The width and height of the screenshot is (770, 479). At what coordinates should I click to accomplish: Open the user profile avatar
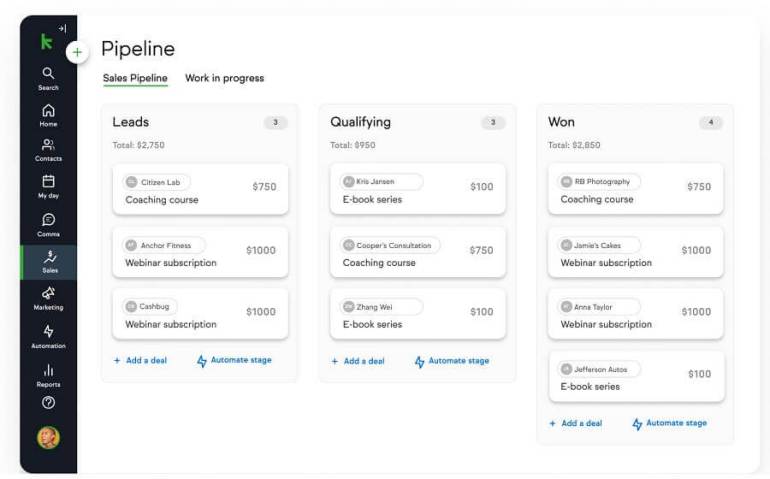click(x=48, y=437)
